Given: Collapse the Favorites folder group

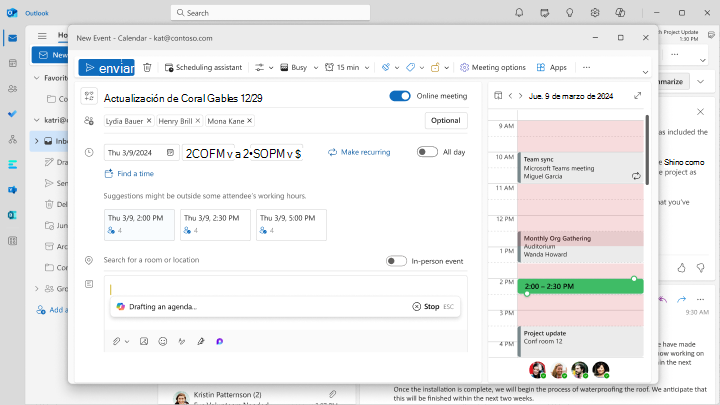Looking at the screenshot, I should [x=37, y=78].
